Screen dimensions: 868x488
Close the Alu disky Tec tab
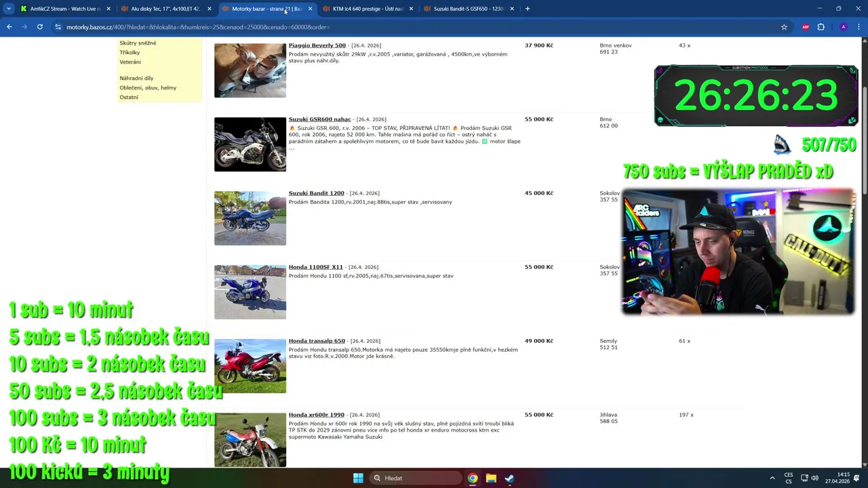point(209,9)
